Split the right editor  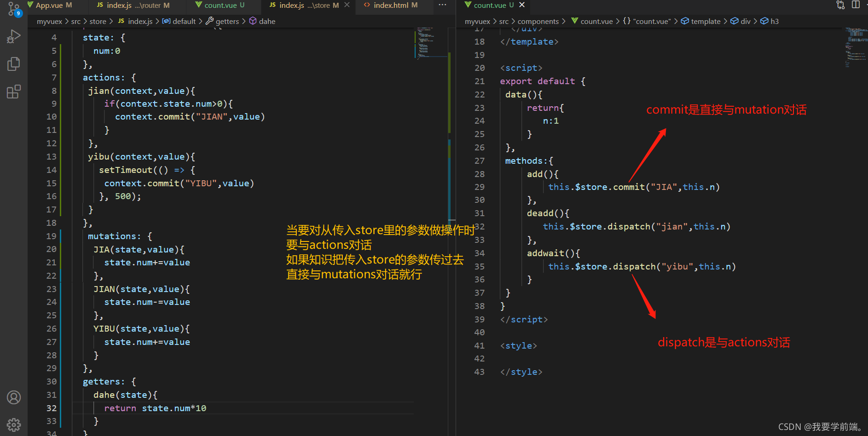click(856, 5)
